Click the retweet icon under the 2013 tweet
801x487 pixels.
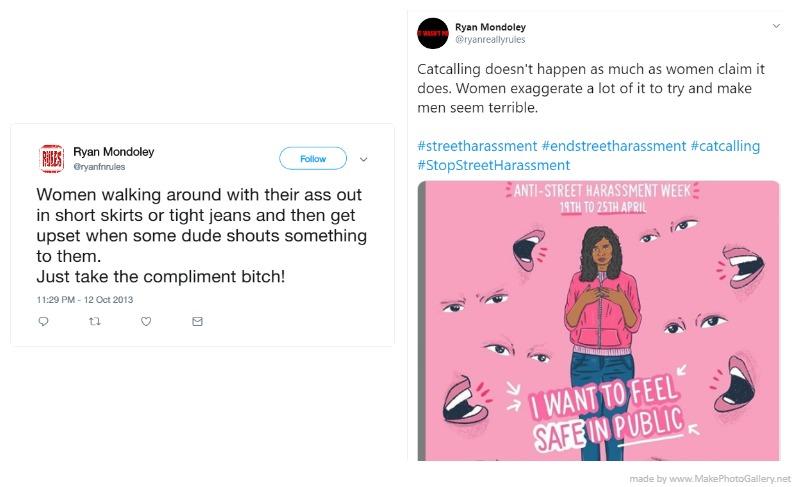pos(95,321)
